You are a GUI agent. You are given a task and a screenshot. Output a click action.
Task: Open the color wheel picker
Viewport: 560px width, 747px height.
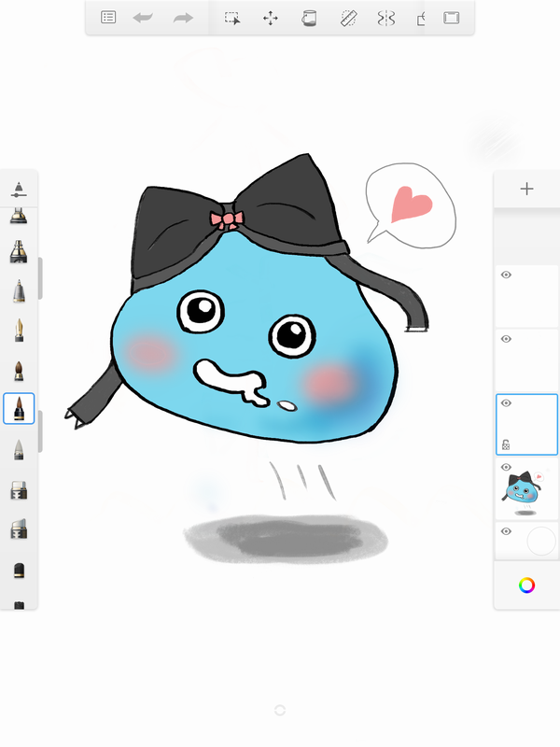point(526,585)
